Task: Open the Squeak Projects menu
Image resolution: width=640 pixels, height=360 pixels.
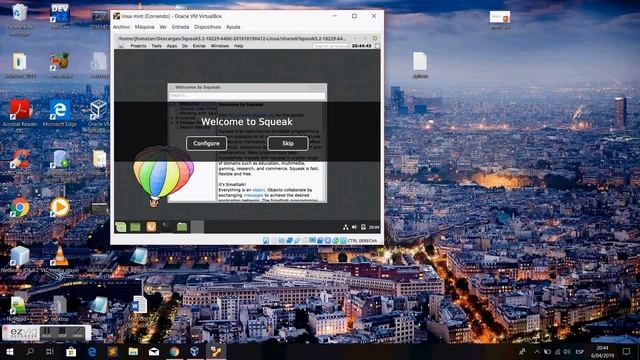Action: 138,46
